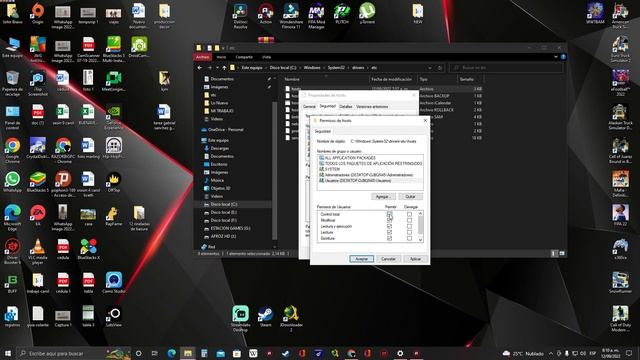Switch Explorer to large icons view
The image size is (640, 360).
click(562, 253)
